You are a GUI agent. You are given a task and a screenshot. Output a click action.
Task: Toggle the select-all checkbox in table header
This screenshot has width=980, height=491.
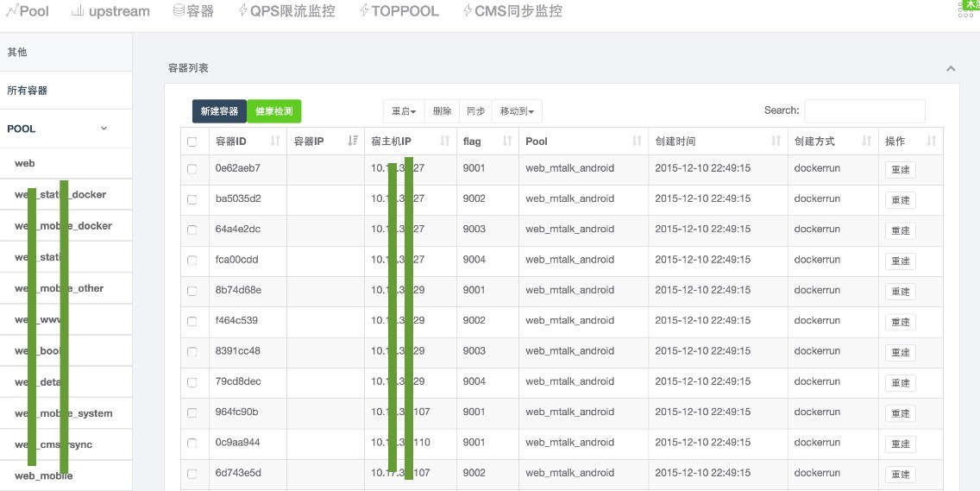[x=192, y=142]
